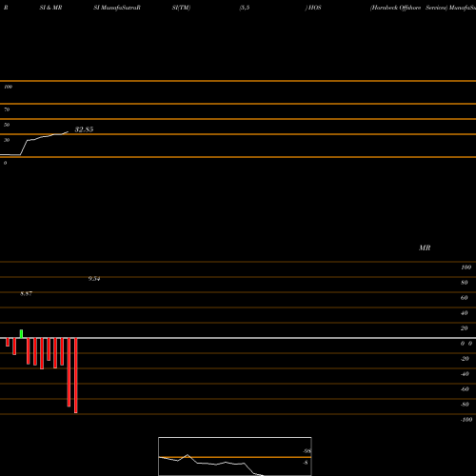
Task: Click the Hornbeck Offshore Services title text
Action: [409, 8]
